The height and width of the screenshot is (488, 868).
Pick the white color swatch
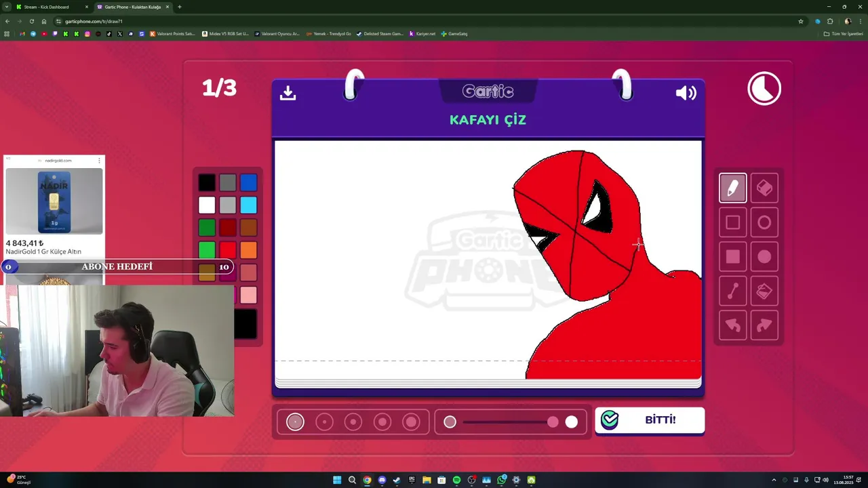coord(207,205)
